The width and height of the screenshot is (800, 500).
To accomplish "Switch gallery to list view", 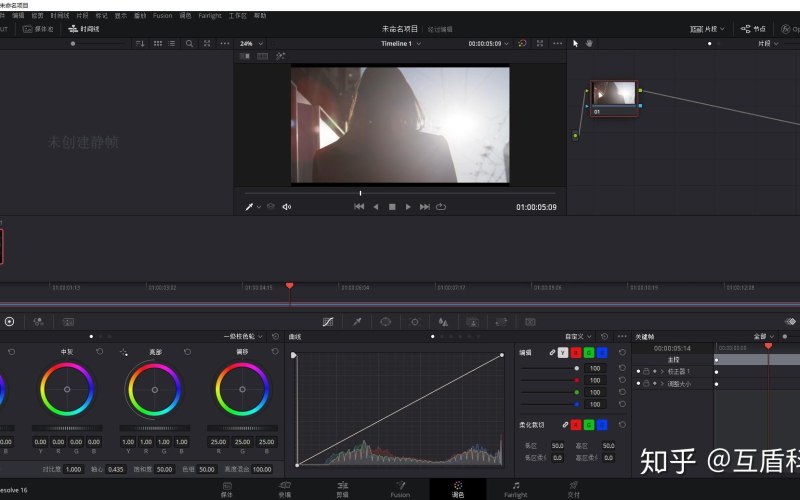I will (x=171, y=44).
